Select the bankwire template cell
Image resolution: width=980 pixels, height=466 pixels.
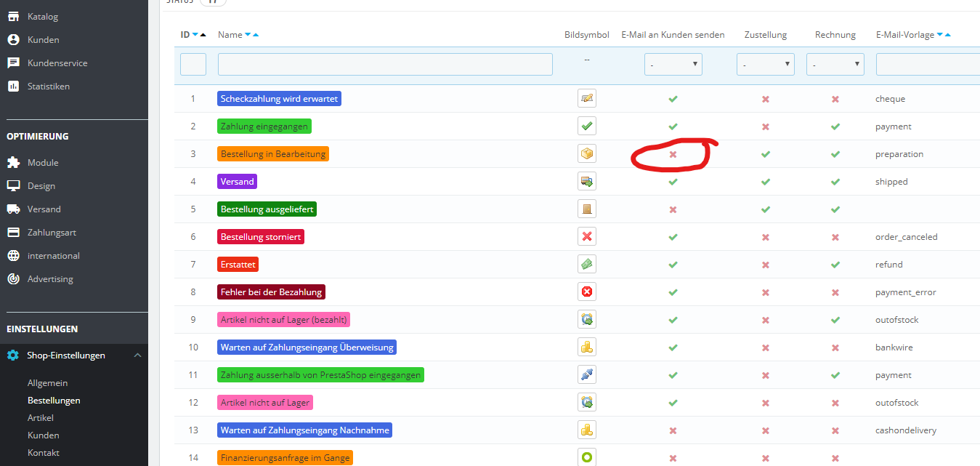pos(894,348)
